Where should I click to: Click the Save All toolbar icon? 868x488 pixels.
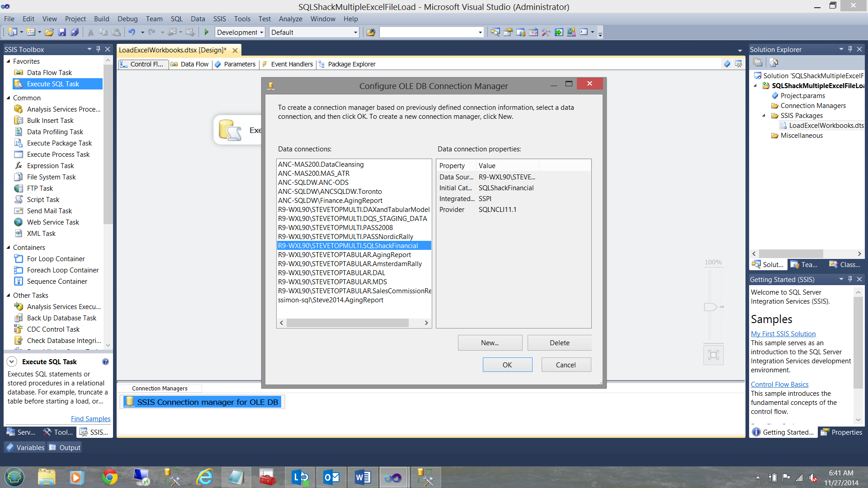(x=75, y=32)
